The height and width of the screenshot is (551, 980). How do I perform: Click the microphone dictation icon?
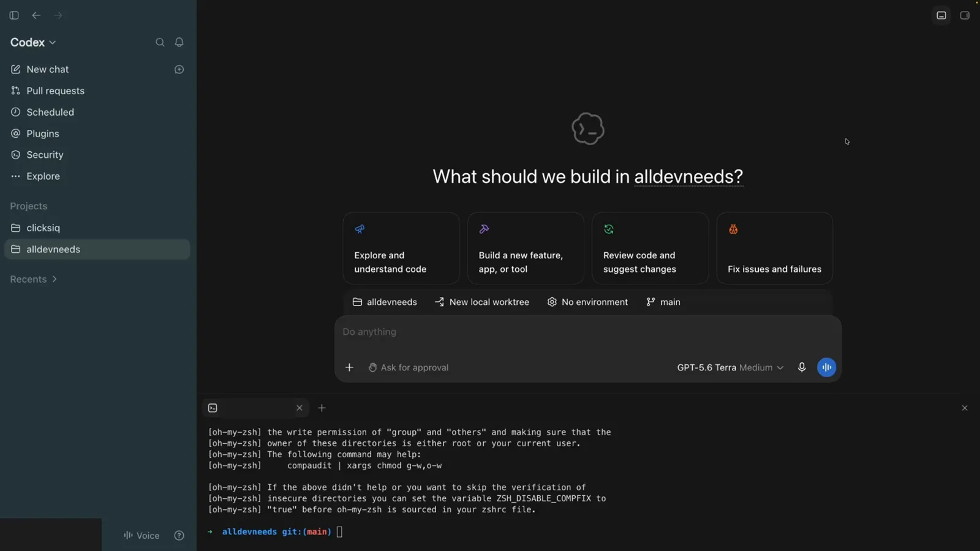click(x=802, y=367)
